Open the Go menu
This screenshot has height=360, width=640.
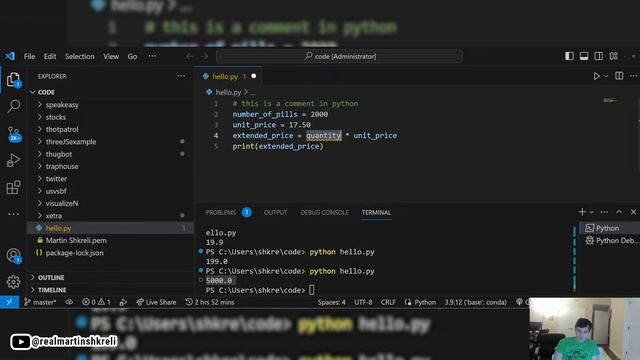(x=132, y=56)
